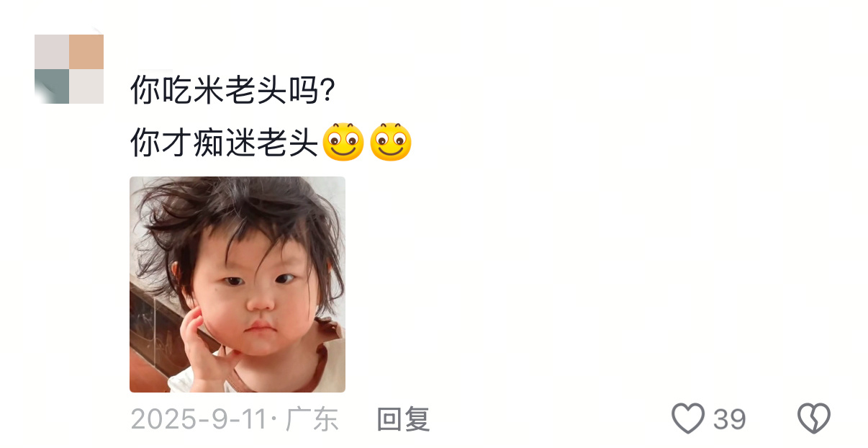This screenshot has height=448, width=868.
Task: Select the comment line 你吃米老头吗?
Action: 234,91
